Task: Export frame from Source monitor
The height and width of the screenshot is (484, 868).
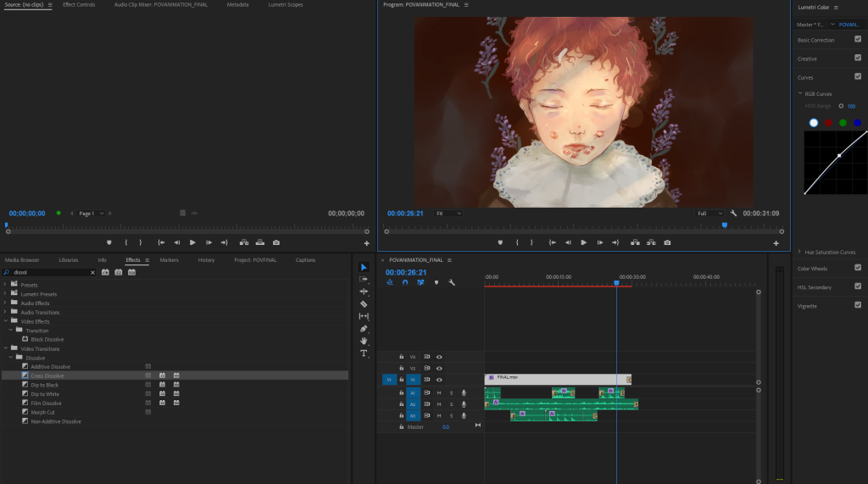Action: tap(276, 242)
